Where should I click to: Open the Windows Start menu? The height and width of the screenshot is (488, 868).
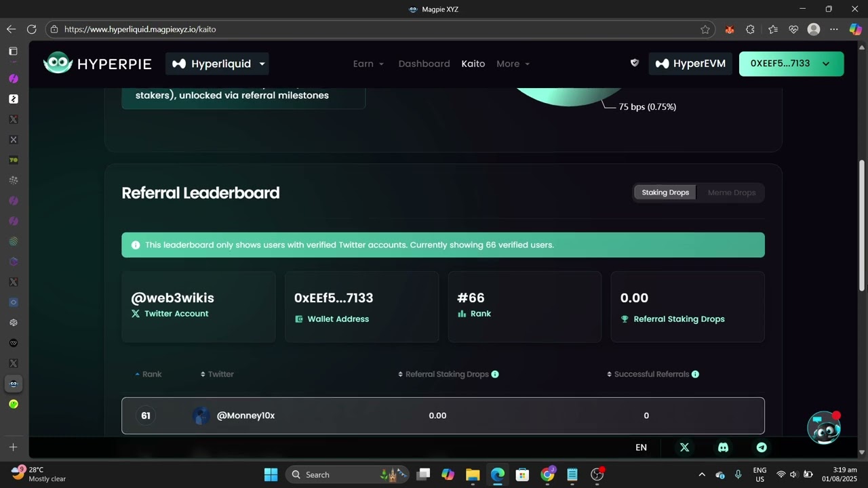(271, 474)
